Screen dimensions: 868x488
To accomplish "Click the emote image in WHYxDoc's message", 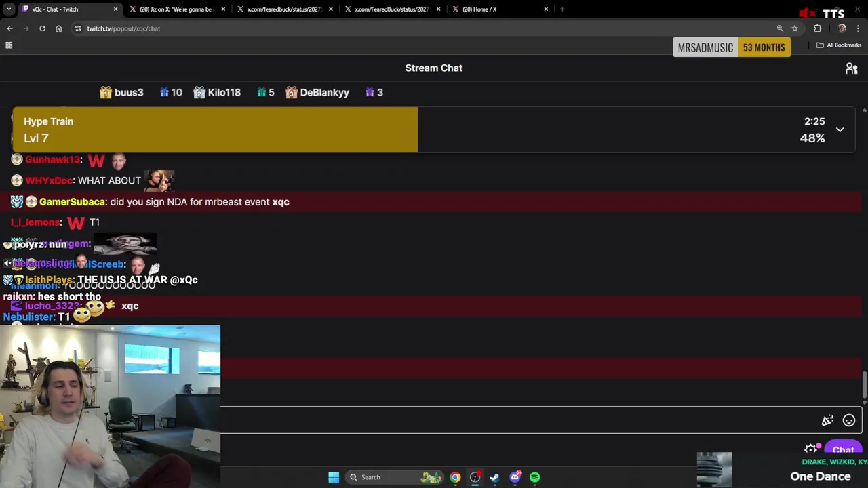I will click(159, 180).
